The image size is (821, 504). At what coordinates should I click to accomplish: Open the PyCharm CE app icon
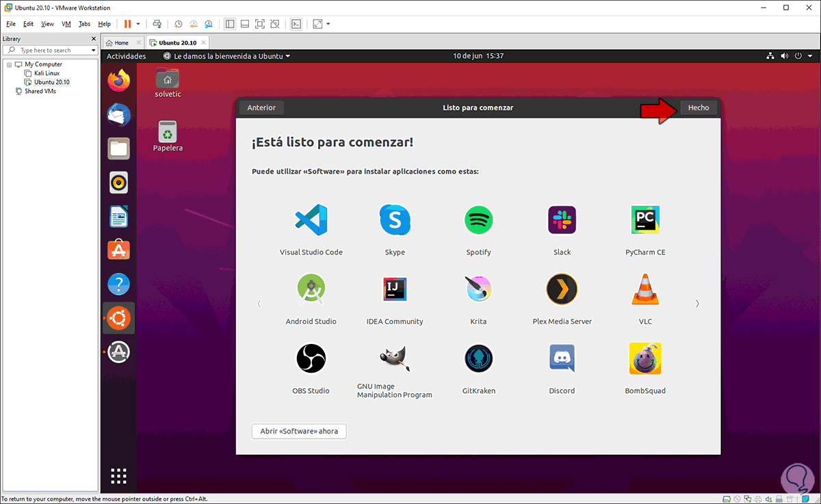click(x=645, y=220)
